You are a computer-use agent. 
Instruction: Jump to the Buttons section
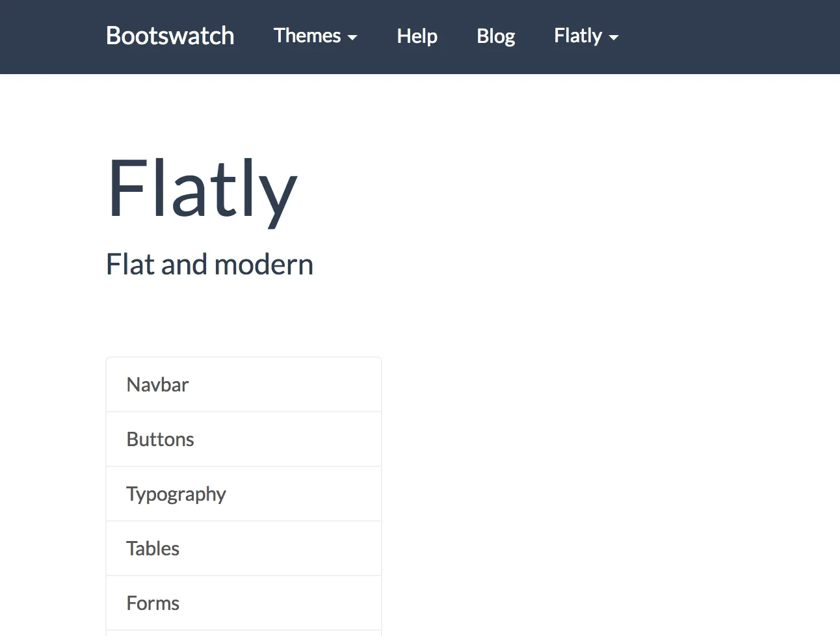click(243, 439)
